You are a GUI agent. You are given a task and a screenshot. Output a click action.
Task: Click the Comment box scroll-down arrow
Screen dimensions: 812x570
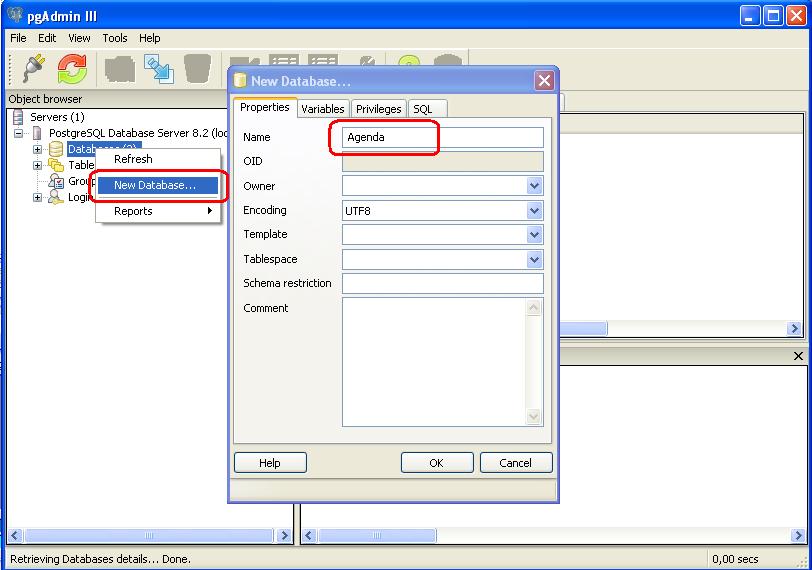pos(534,416)
